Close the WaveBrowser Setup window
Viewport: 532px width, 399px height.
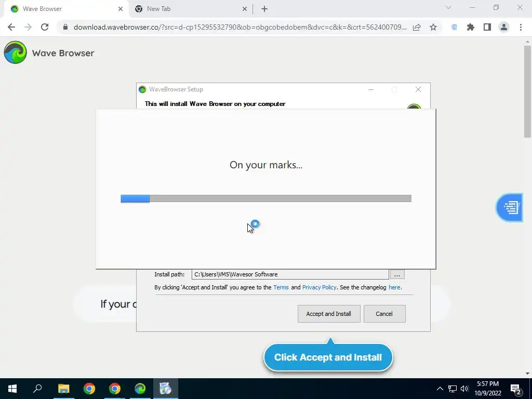pos(418,89)
